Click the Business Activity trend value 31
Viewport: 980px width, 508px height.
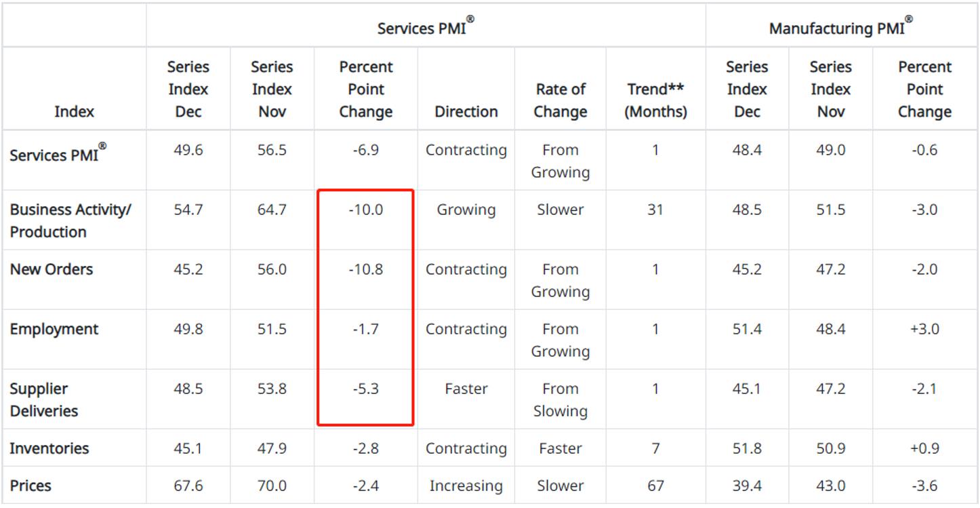(x=655, y=210)
